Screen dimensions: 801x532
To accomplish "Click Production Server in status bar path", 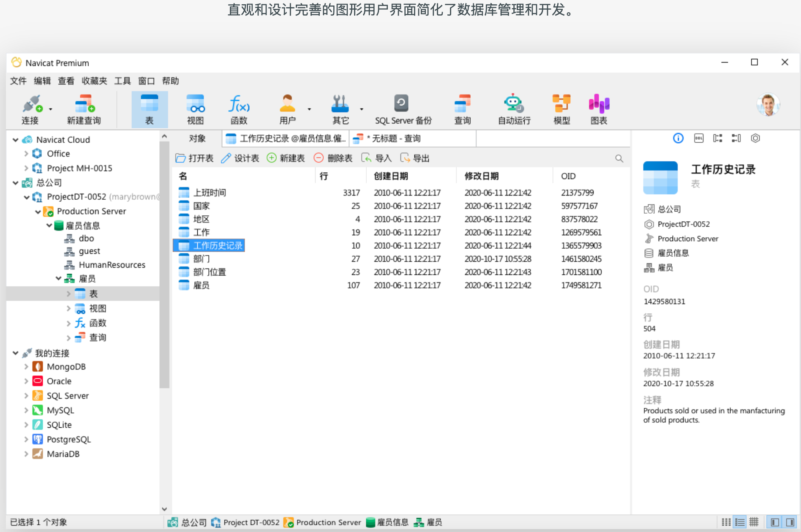I will [323, 522].
